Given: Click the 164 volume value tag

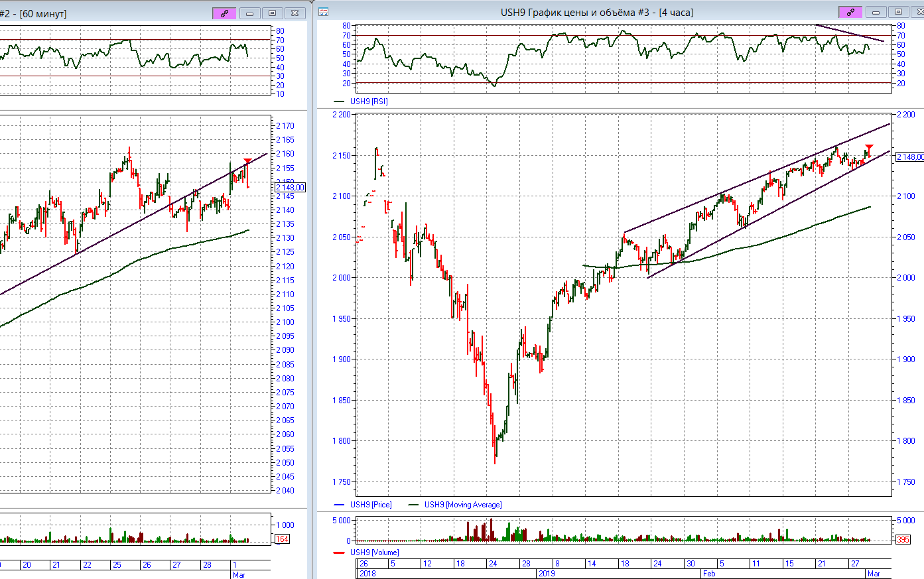Looking at the screenshot, I should [282, 539].
